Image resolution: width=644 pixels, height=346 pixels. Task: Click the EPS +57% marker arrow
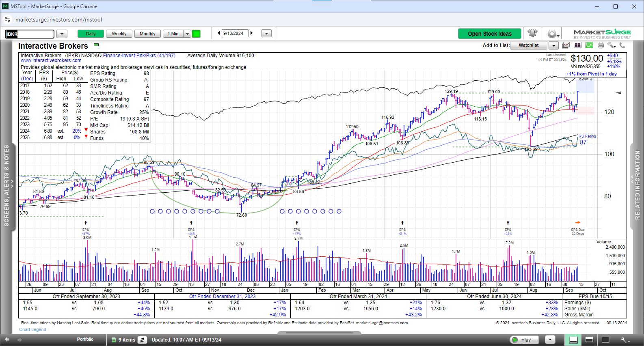point(86,223)
